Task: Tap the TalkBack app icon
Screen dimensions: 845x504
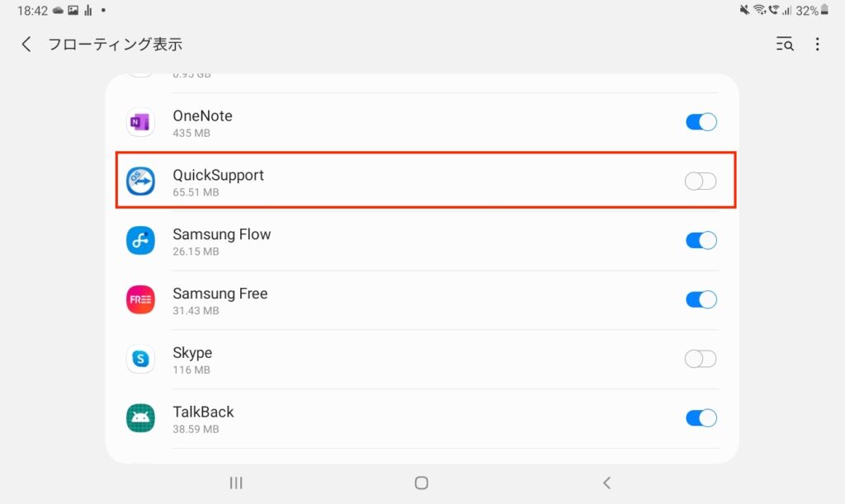Action: [x=140, y=418]
